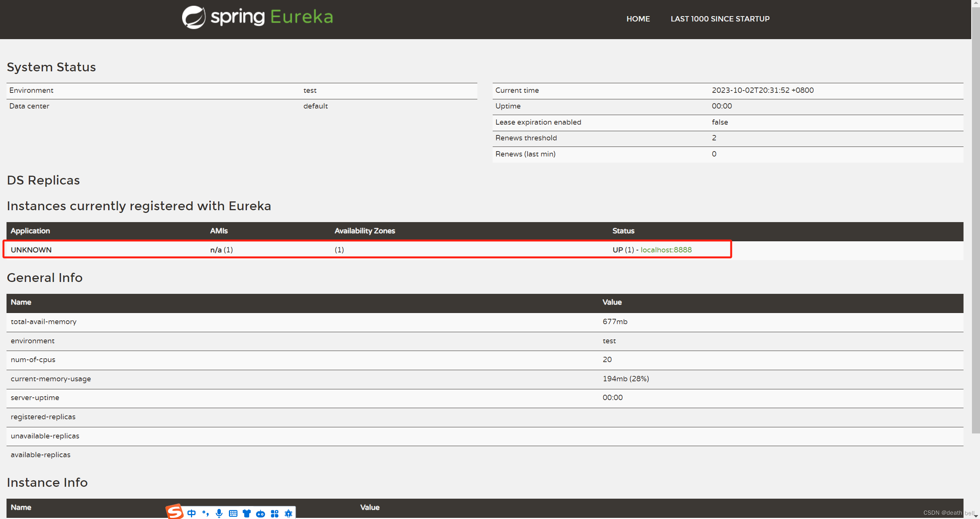
Task: Click the Spring leaf logo icon
Action: pyautogui.click(x=194, y=18)
